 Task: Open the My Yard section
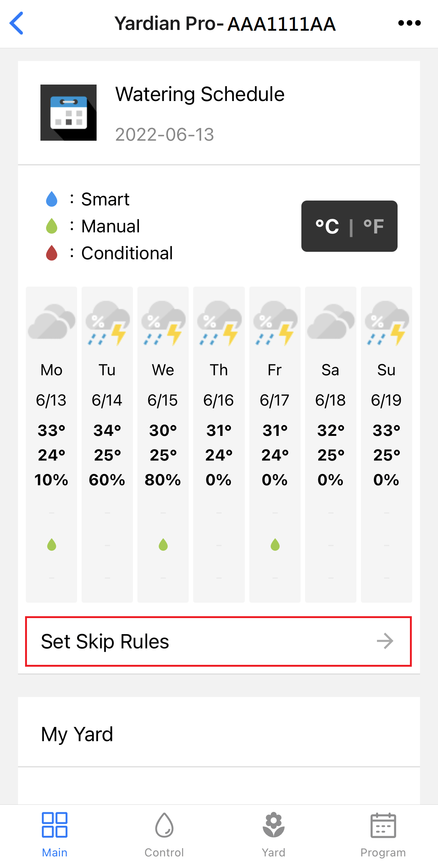[219, 734]
